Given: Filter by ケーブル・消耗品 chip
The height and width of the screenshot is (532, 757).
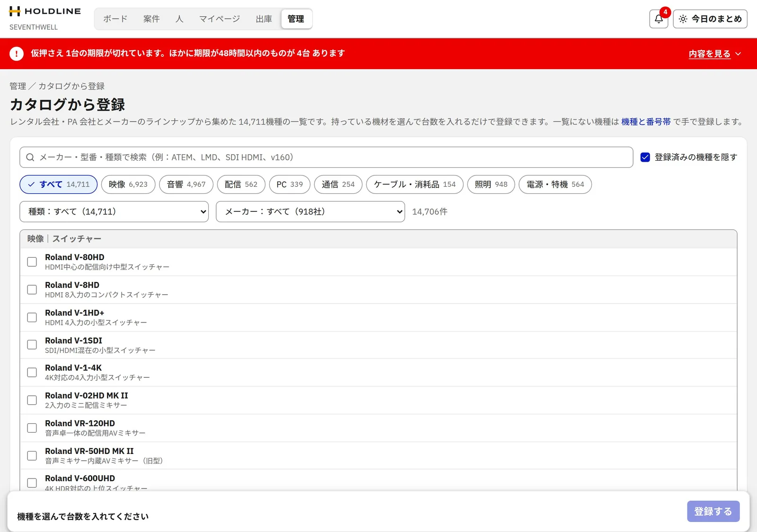Looking at the screenshot, I should tap(415, 184).
